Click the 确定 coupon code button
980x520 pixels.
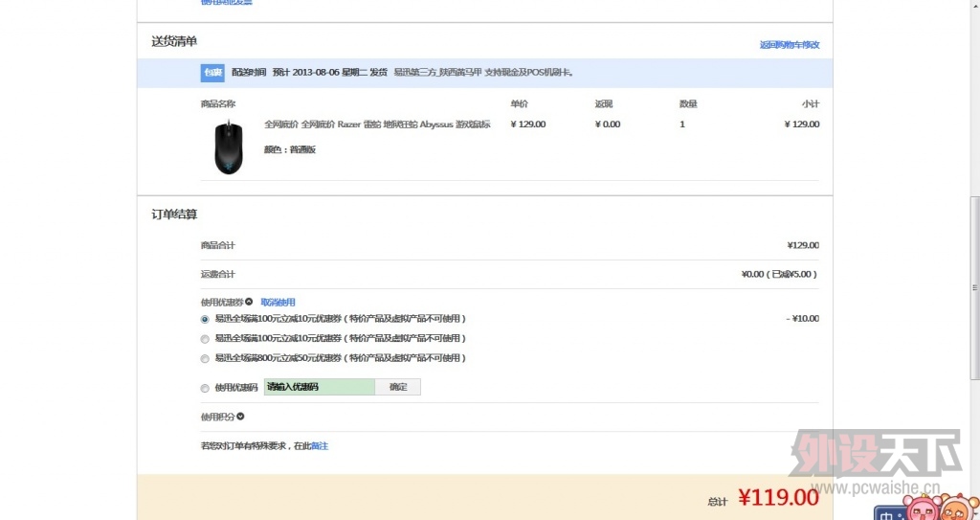pyautogui.click(x=398, y=387)
